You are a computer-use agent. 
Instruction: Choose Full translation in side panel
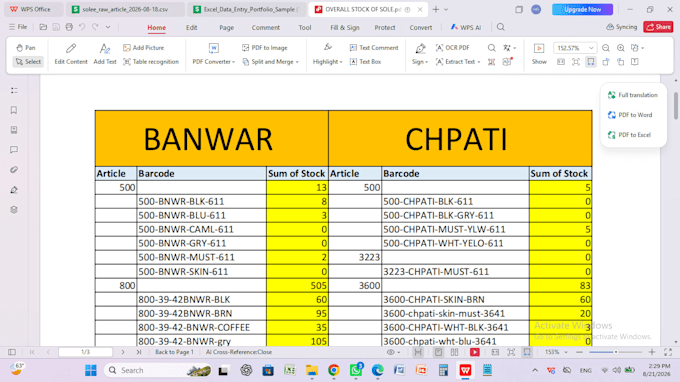tap(633, 95)
